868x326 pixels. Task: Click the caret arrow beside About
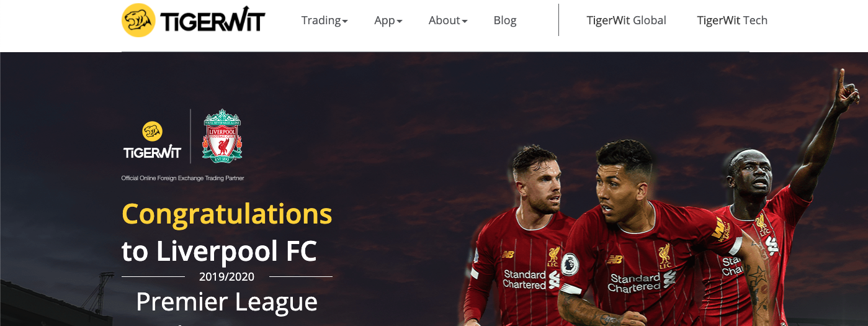[465, 22]
